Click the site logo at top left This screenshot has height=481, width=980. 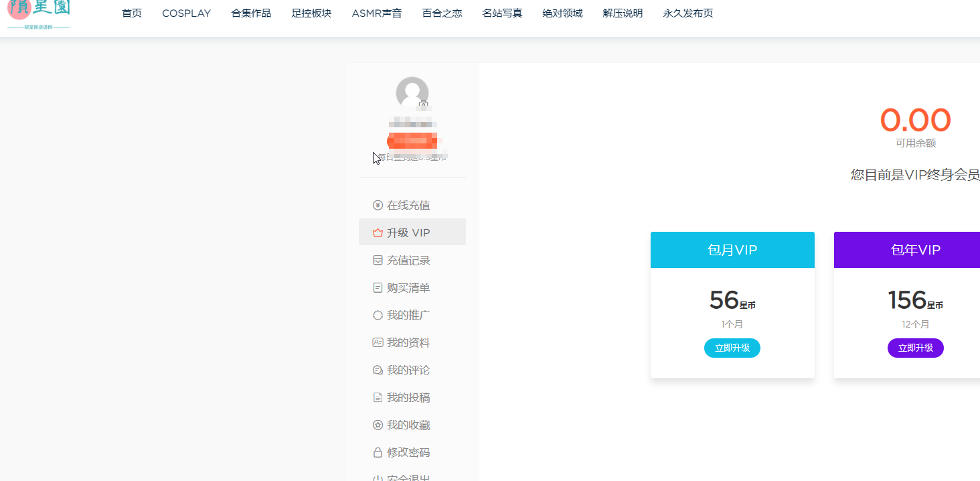point(39,15)
